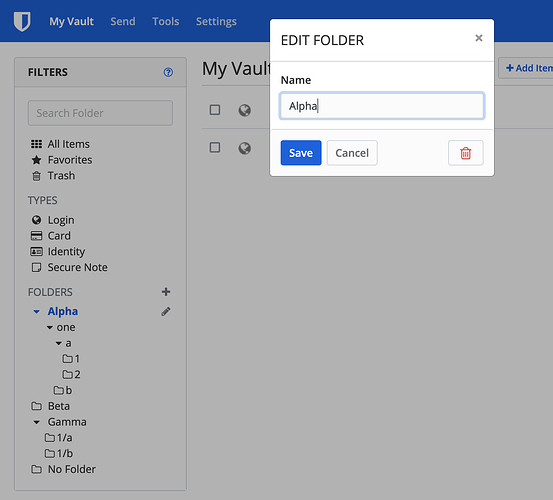Click the folder Name input field
This screenshot has width=553, height=500.
coord(382,106)
